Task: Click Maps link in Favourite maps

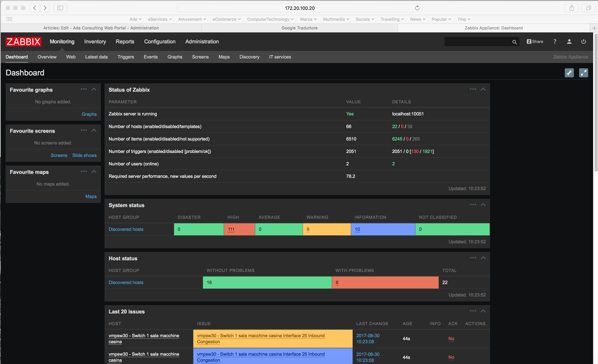Action: coord(91,197)
